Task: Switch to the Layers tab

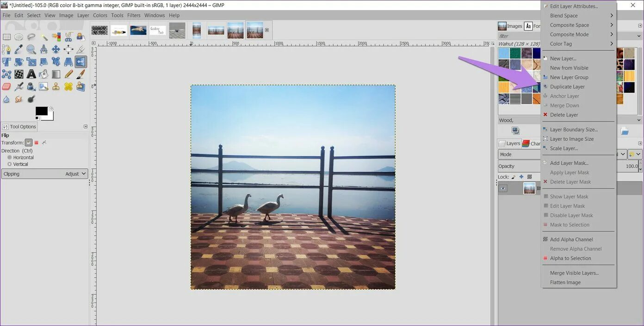Action: pyautogui.click(x=509, y=143)
